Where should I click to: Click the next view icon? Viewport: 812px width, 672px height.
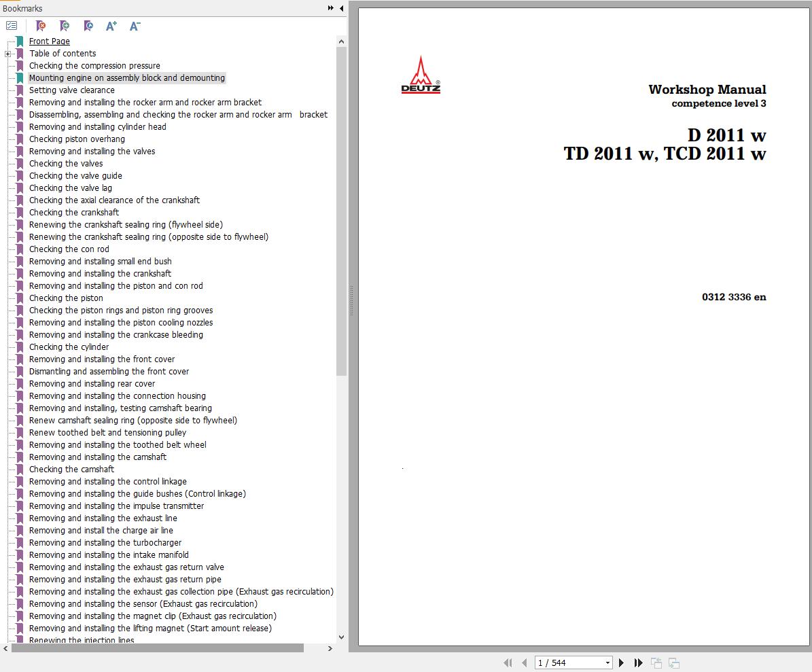(674, 662)
